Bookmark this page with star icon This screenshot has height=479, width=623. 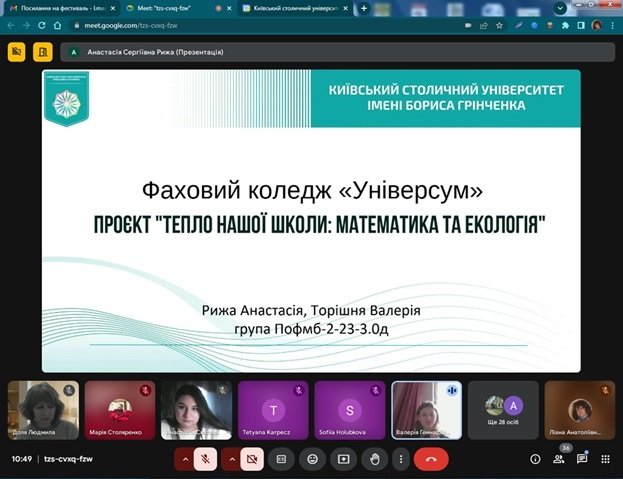coord(499,25)
